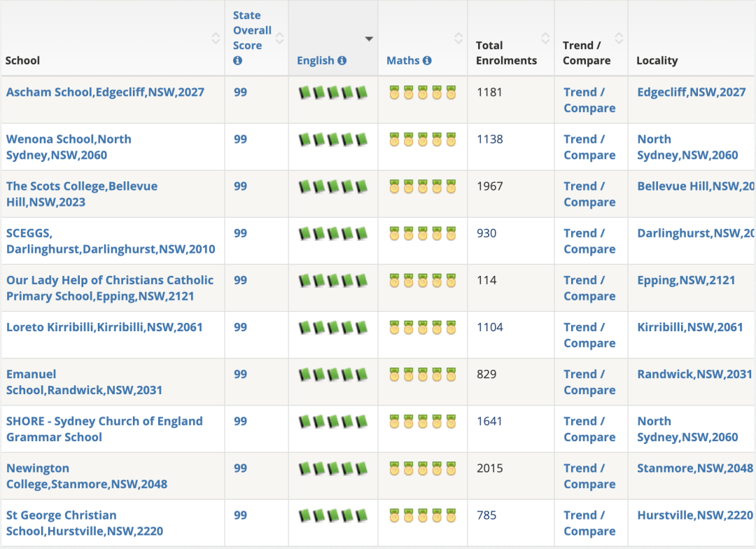The image size is (756, 549).
Task: Click English book rating for St George Christian School
Action: point(333,515)
